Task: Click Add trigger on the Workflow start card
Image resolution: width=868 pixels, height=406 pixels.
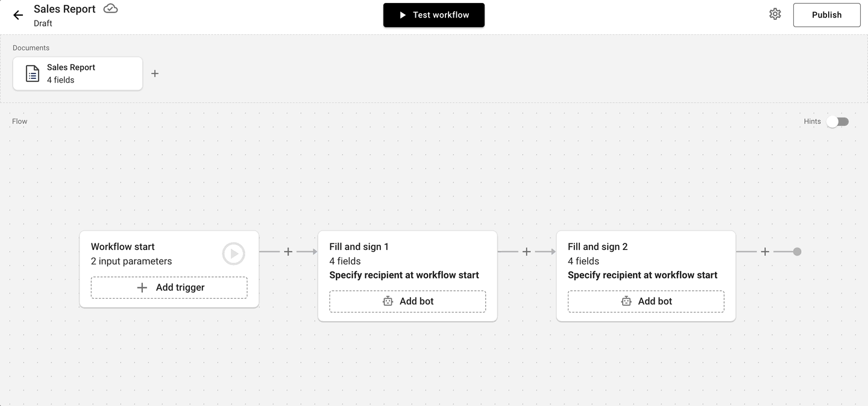Action: (169, 287)
